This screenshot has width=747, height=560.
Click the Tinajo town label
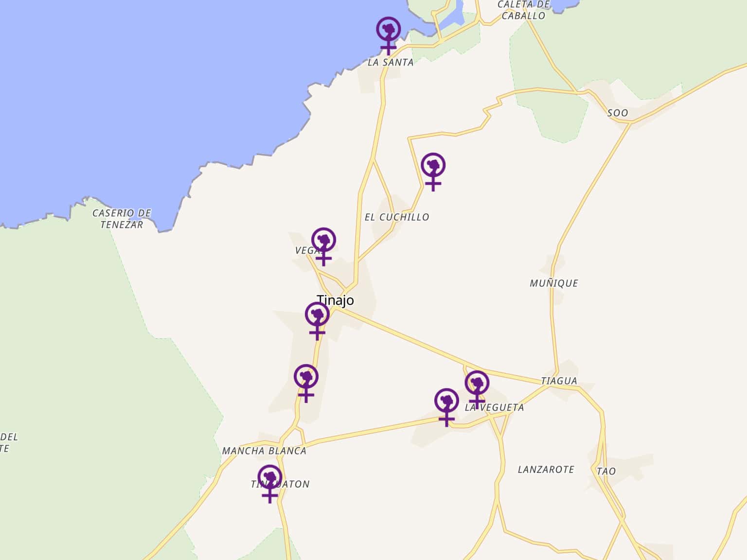335,300
